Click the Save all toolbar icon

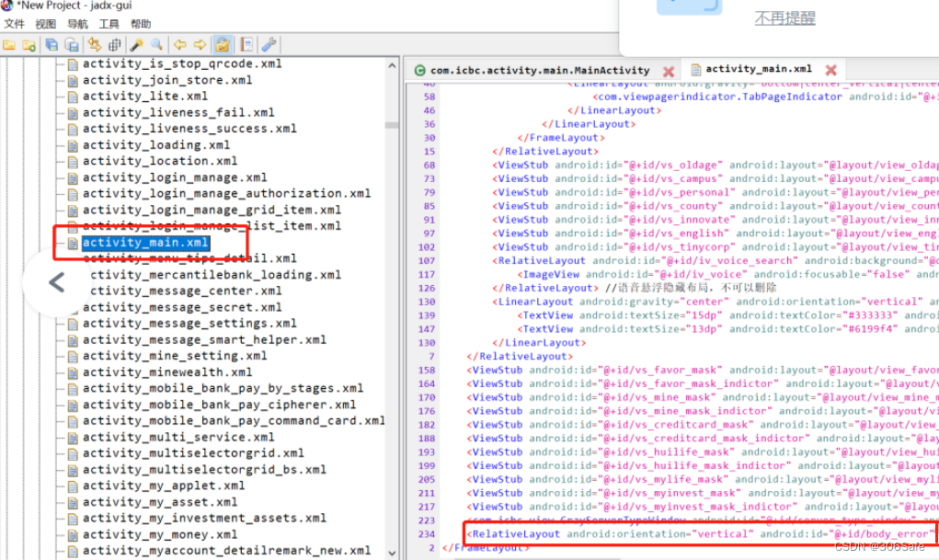pyautogui.click(x=52, y=45)
